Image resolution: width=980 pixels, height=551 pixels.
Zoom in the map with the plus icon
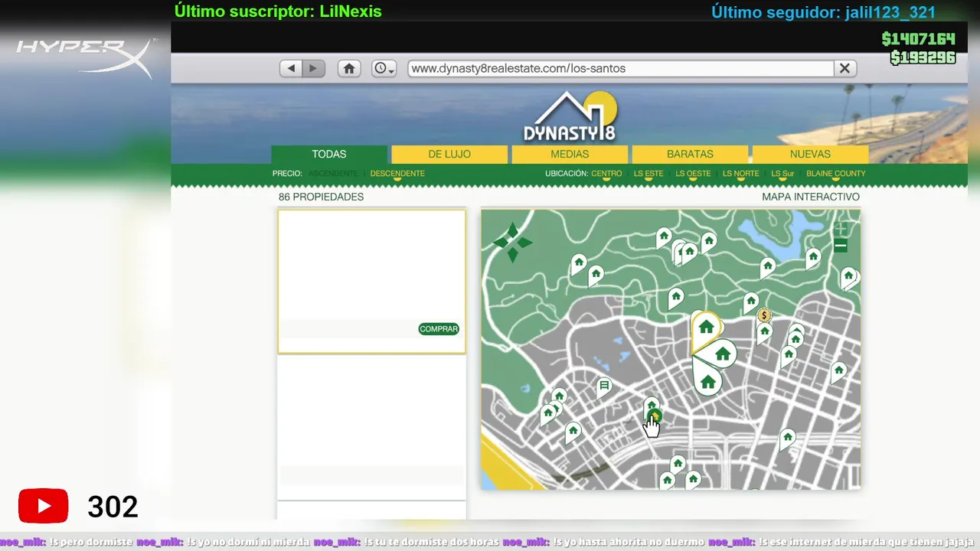pos(841,229)
